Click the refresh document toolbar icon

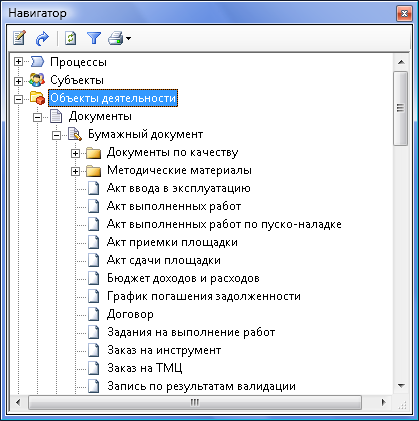(x=70, y=38)
